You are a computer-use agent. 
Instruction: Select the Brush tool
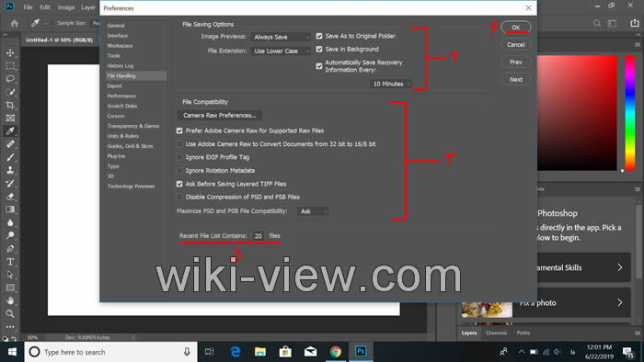point(10,157)
